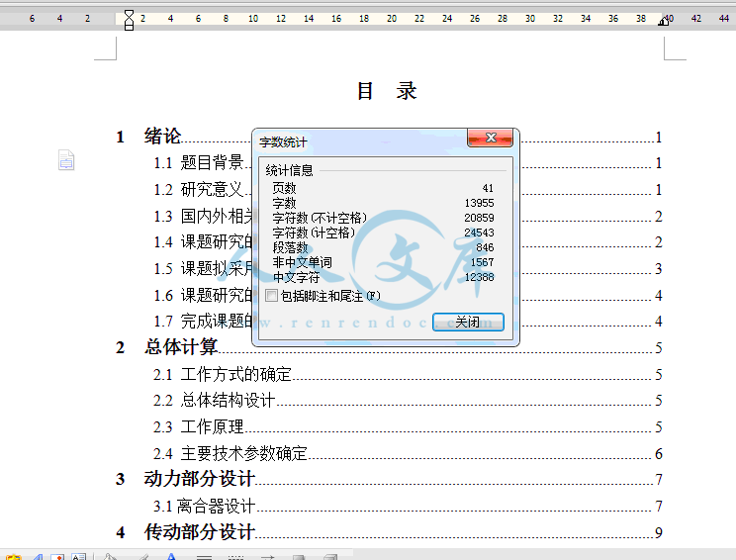
Task: Go to TOC entry 2.3 工作原理
Action: point(408,427)
